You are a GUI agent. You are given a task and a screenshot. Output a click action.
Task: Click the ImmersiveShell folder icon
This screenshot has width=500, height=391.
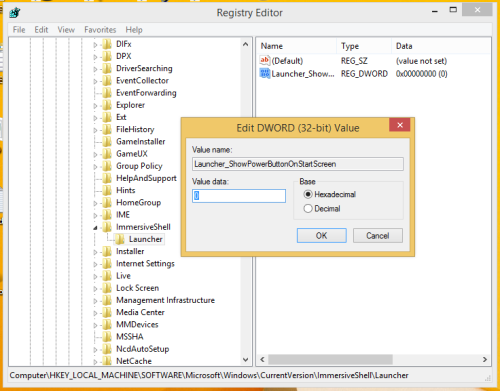[107, 227]
